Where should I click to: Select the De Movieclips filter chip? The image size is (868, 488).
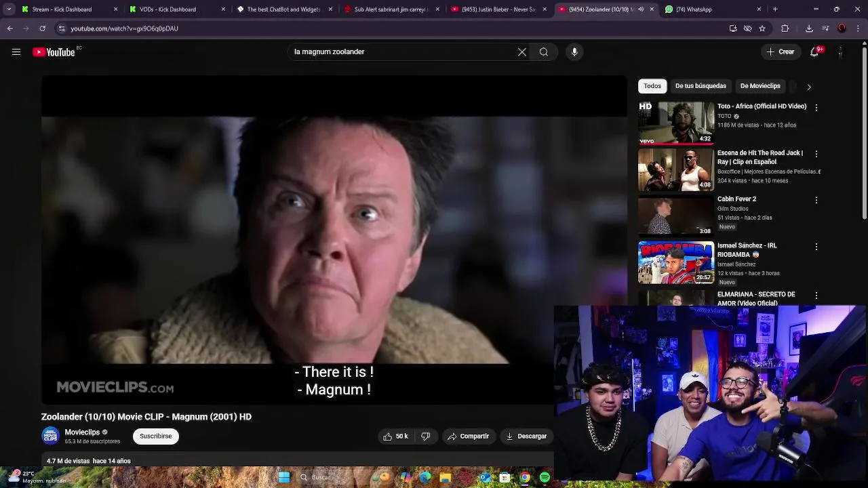[x=760, y=86]
